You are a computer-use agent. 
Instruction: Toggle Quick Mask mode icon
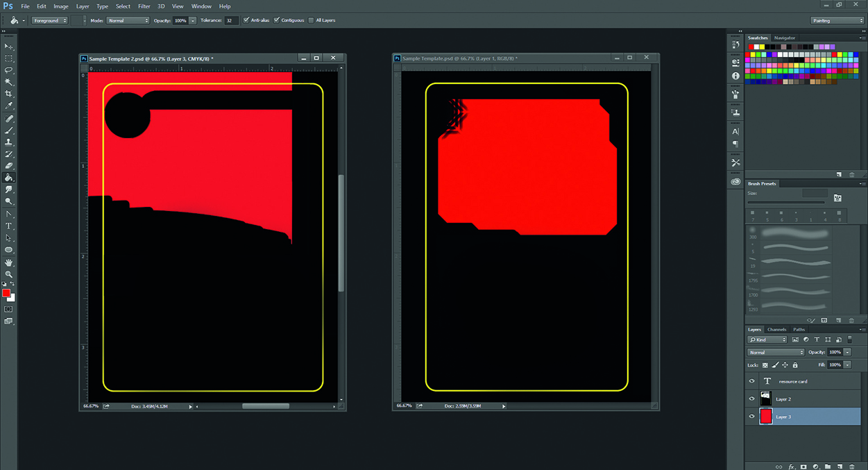pos(8,309)
